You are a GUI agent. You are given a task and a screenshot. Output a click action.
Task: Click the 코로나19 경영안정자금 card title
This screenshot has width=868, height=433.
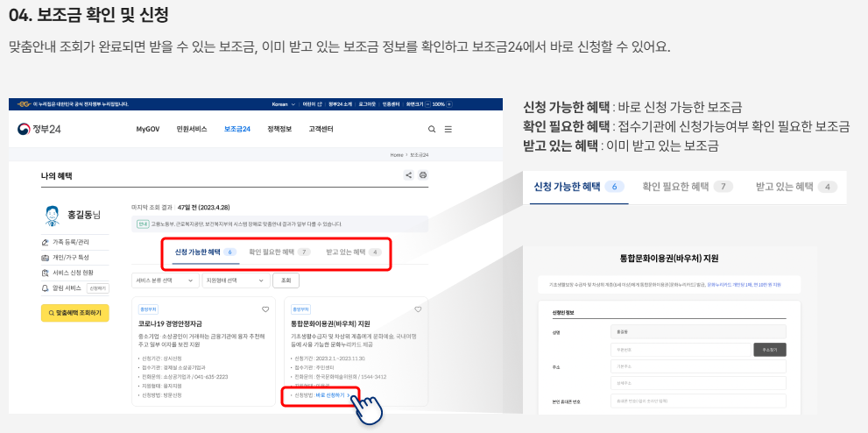click(x=171, y=324)
